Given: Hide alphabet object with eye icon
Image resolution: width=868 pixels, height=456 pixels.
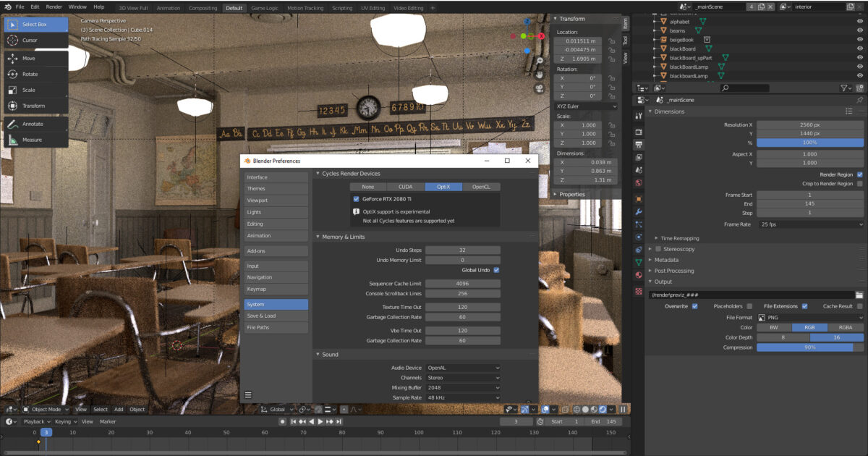Looking at the screenshot, I should coord(859,22).
